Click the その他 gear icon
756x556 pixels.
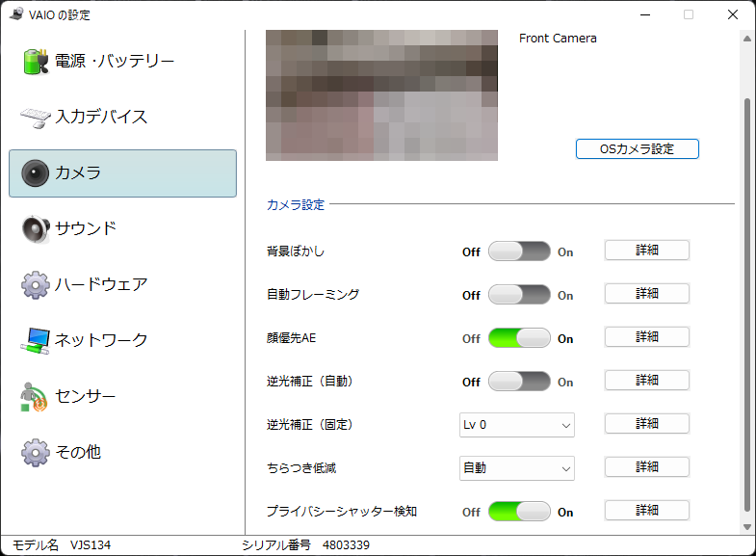click(36, 452)
